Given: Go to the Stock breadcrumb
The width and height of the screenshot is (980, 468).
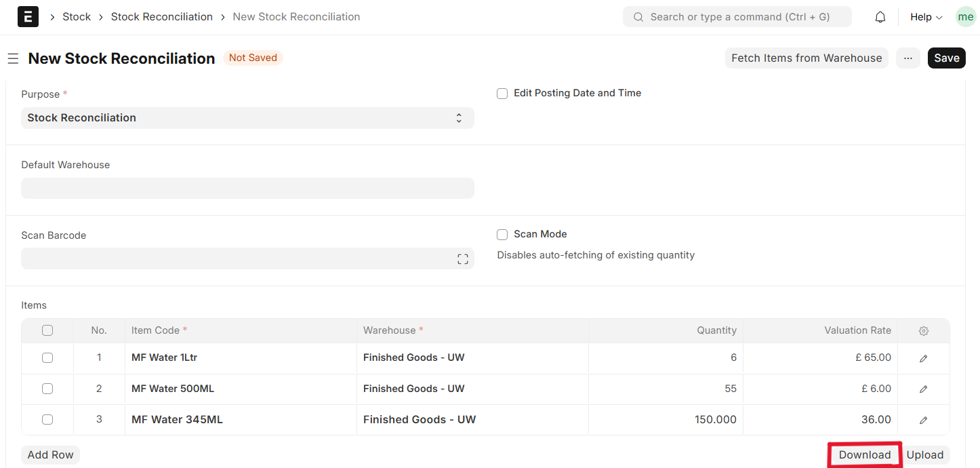Looking at the screenshot, I should (77, 17).
